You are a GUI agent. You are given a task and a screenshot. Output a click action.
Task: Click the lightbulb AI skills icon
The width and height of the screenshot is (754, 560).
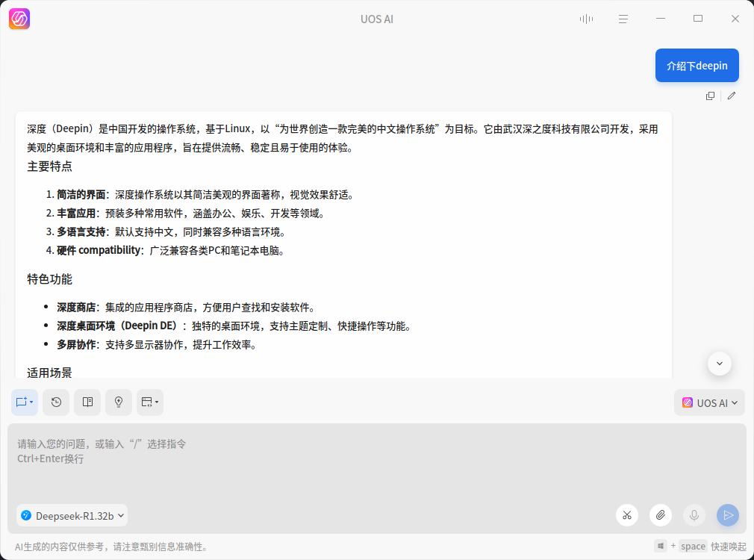tap(118, 402)
